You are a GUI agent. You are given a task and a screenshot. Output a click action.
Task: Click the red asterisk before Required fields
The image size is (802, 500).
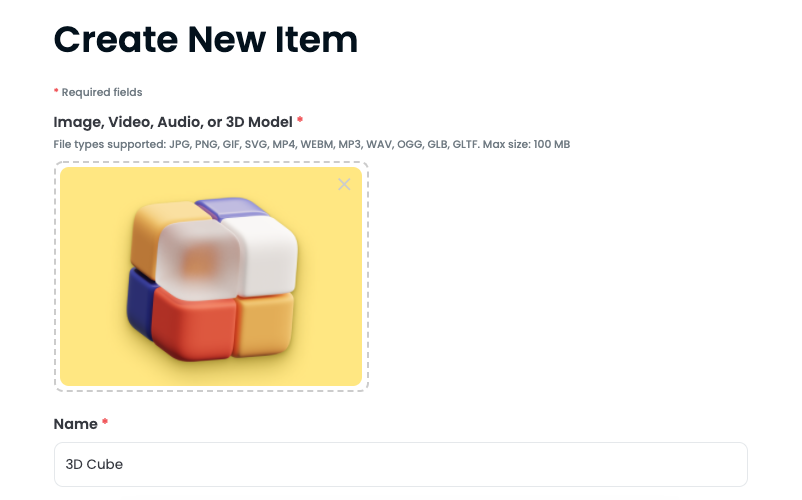click(x=56, y=91)
